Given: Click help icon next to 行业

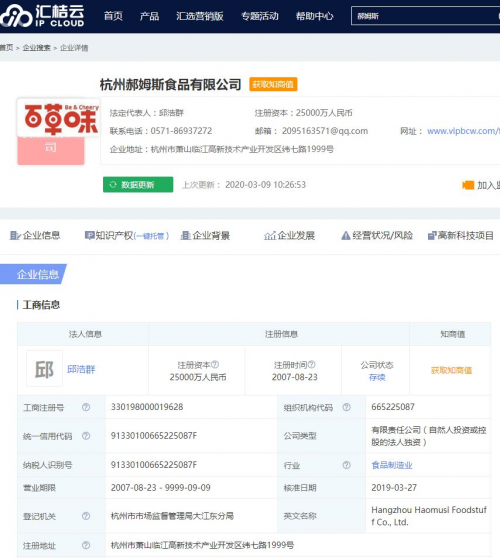Looking at the screenshot, I should point(346,465).
